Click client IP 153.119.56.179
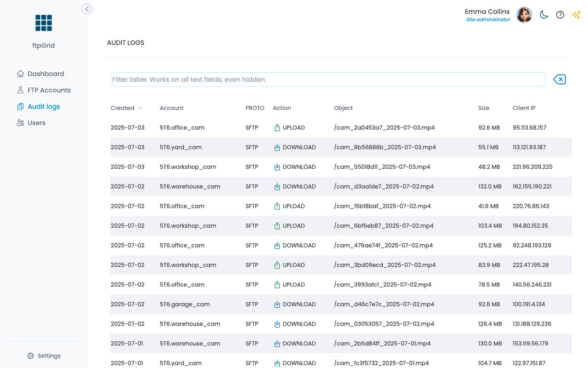 click(531, 344)
